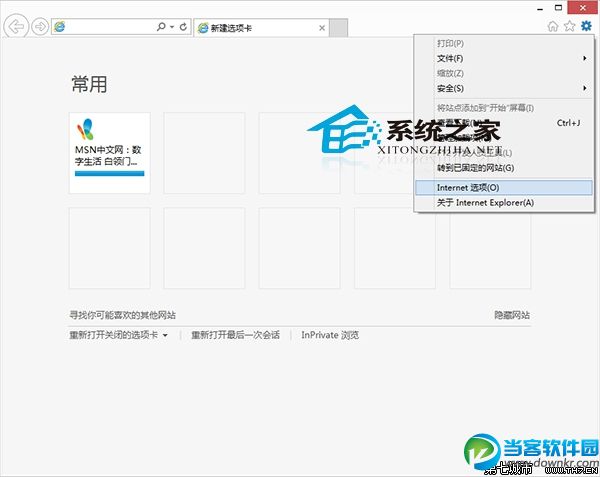Select 关于 Internet Explorer(A) menu item
Image resolution: width=600 pixels, height=477 pixels.
pyautogui.click(x=504, y=202)
